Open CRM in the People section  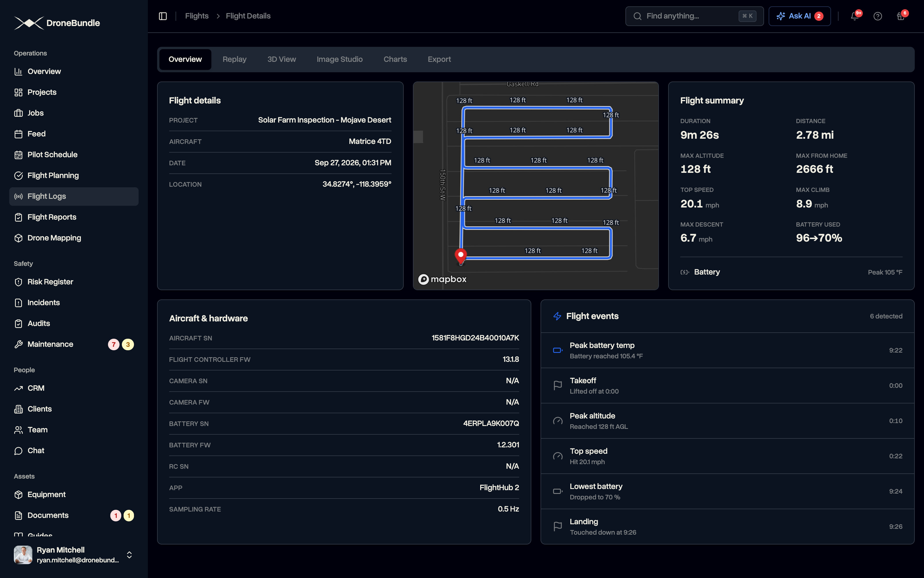coord(74,388)
